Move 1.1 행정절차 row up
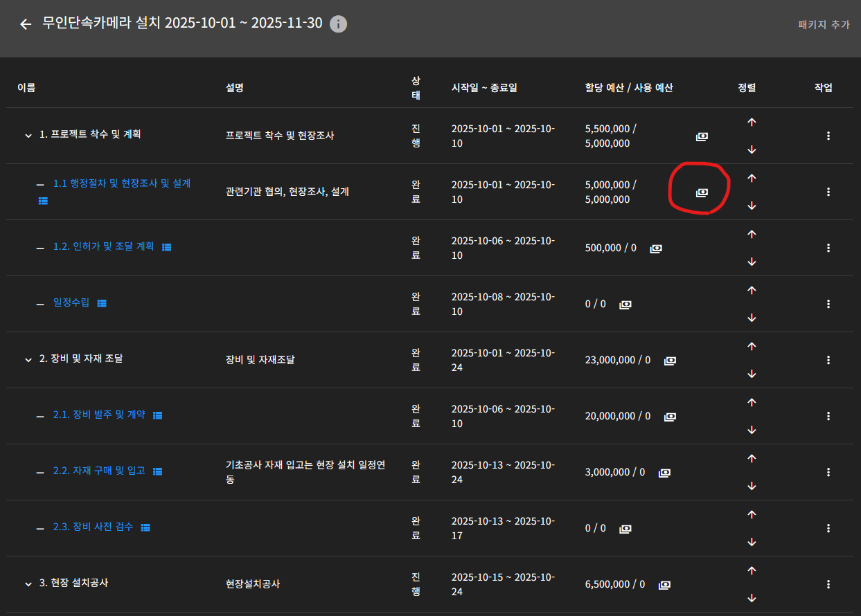The width and height of the screenshot is (861, 616). (752, 178)
